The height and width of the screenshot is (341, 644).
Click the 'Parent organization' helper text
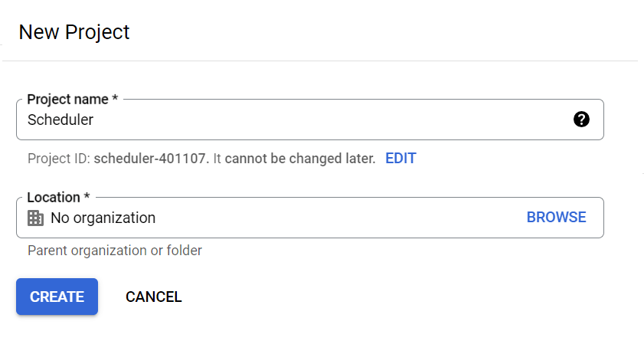[x=87, y=251]
